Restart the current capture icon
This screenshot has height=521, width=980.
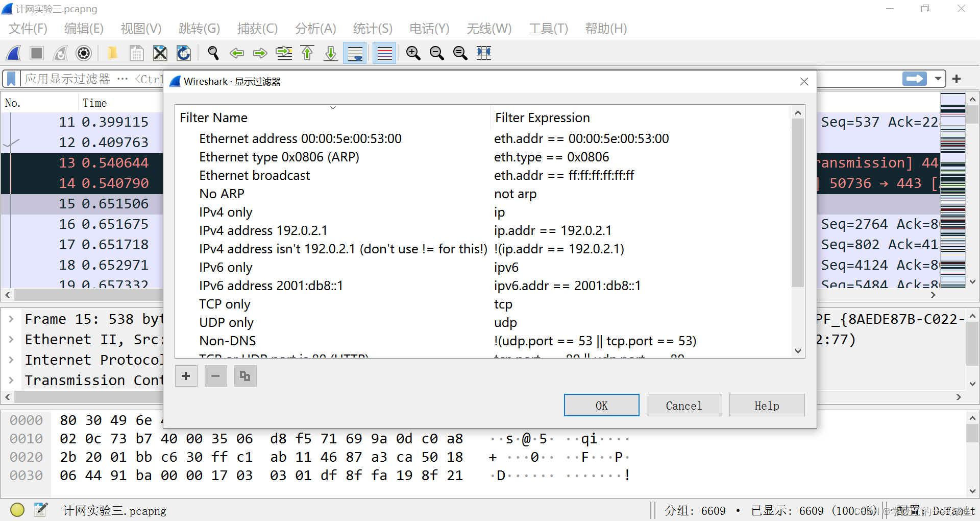coord(60,53)
